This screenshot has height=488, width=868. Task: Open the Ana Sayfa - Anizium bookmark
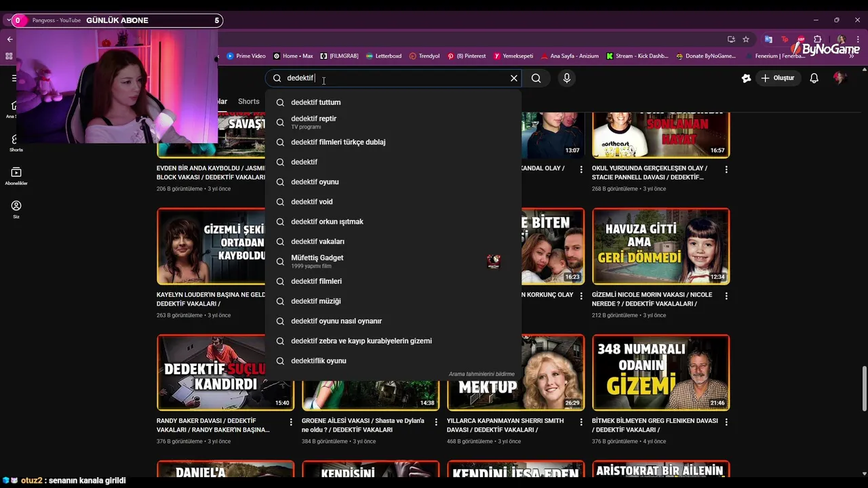click(x=570, y=56)
